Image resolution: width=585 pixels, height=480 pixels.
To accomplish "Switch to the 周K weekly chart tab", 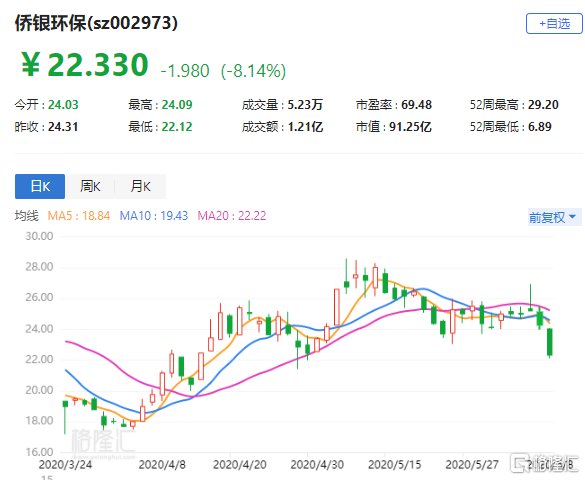I will [90, 186].
